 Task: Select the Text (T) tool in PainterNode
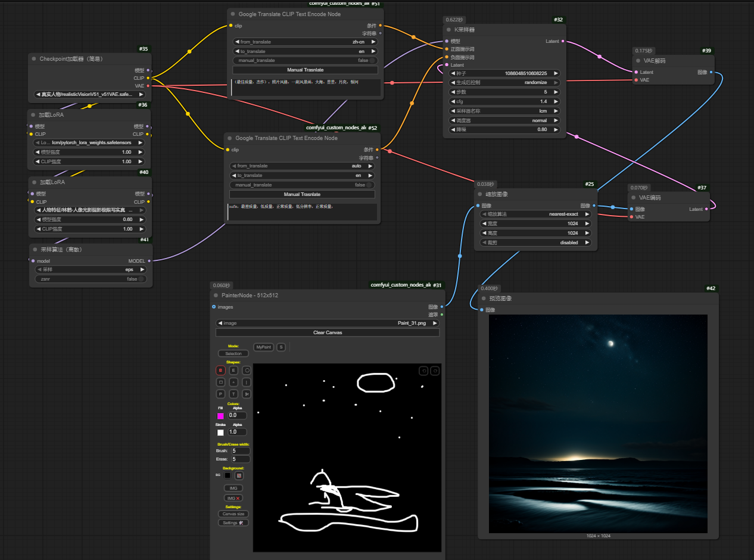pos(233,394)
